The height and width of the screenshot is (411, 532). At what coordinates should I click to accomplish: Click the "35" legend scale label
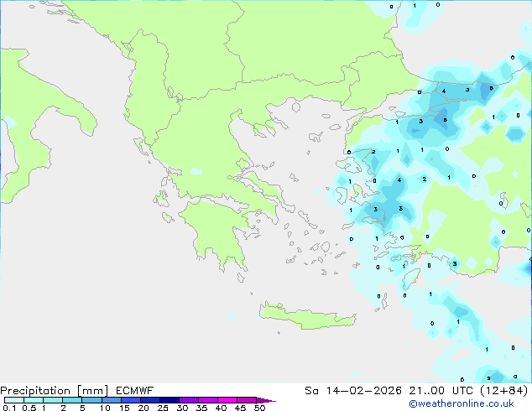[x=201, y=408]
